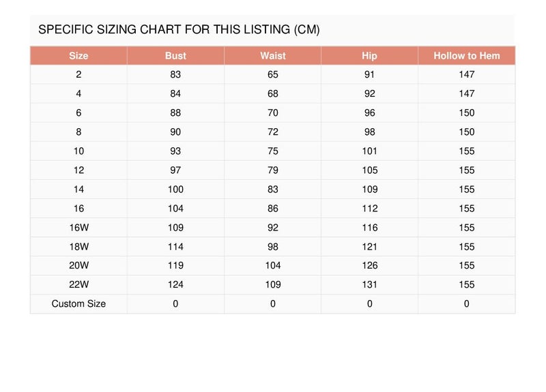The image size is (546, 392).
Task: Click the Bust column header
Action: [x=175, y=56]
